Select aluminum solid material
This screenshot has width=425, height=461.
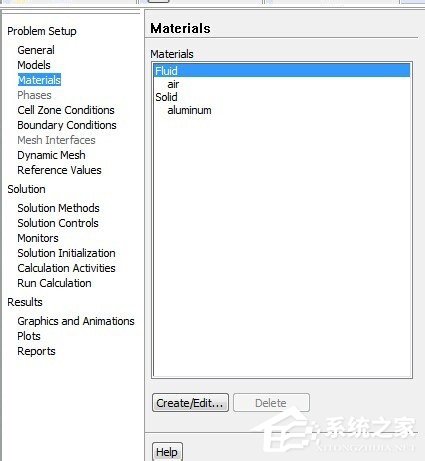(x=189, y=110)
